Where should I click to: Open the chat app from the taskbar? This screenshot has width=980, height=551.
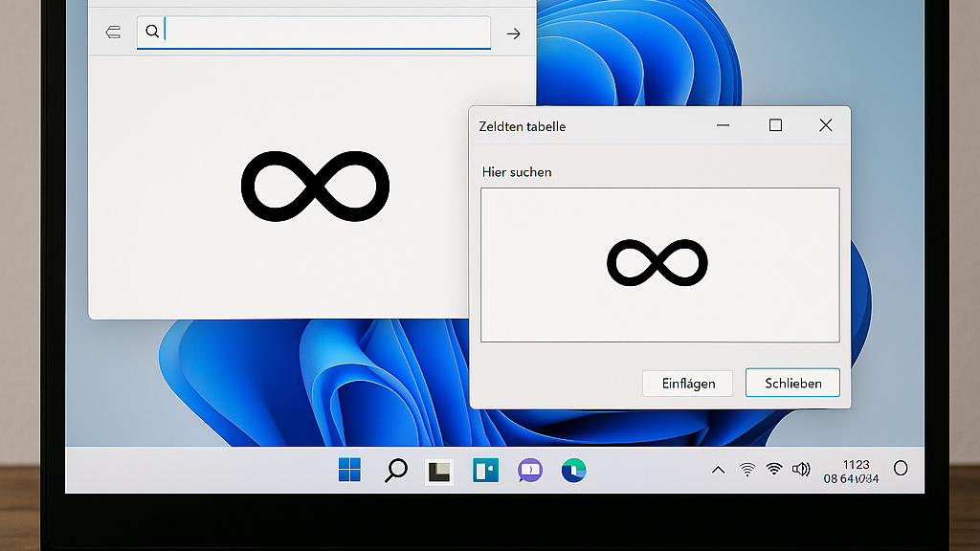[529, 471]
